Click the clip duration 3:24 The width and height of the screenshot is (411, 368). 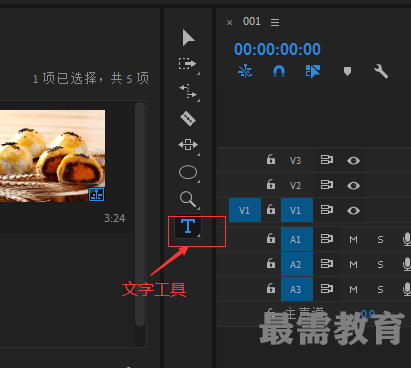tap(114, 218)
